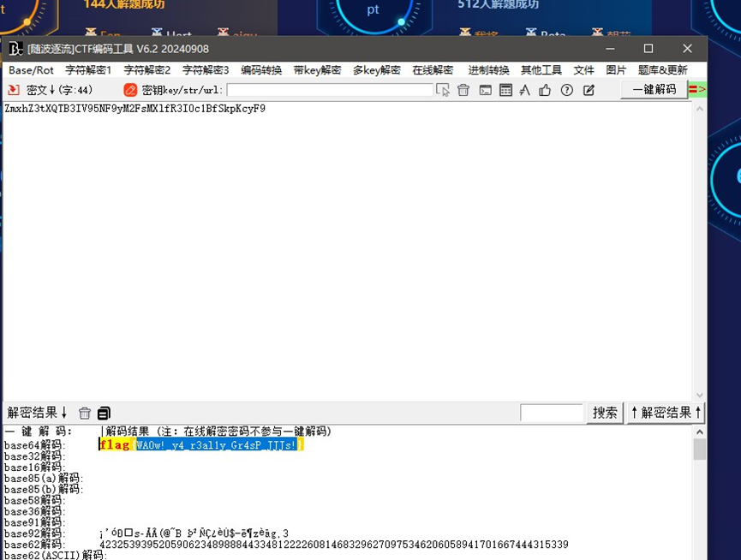Click the ↑解密结果↑ button

point(666,414)
